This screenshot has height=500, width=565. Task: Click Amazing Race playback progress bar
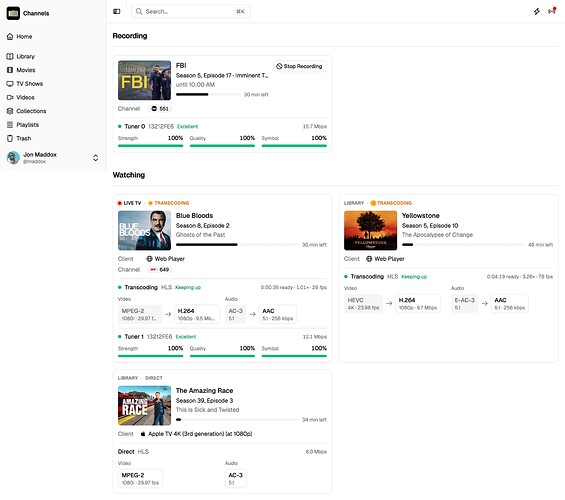click(x=237, y=420)
